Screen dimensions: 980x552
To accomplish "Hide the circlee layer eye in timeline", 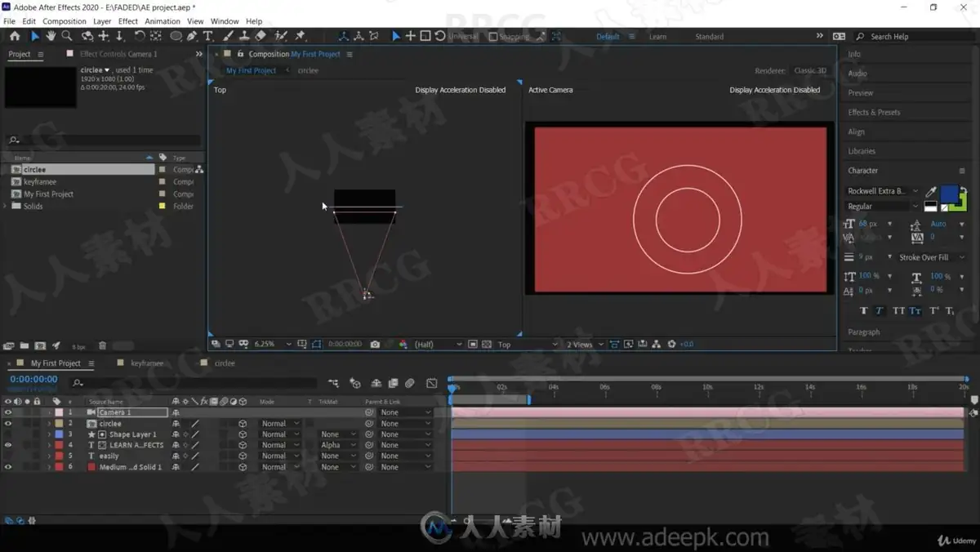I will tap(8, 424).
